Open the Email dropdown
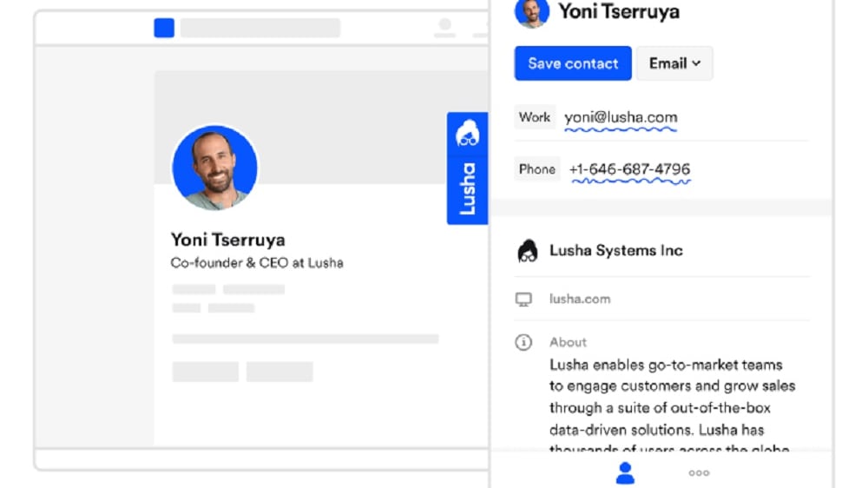 point(674,63)
